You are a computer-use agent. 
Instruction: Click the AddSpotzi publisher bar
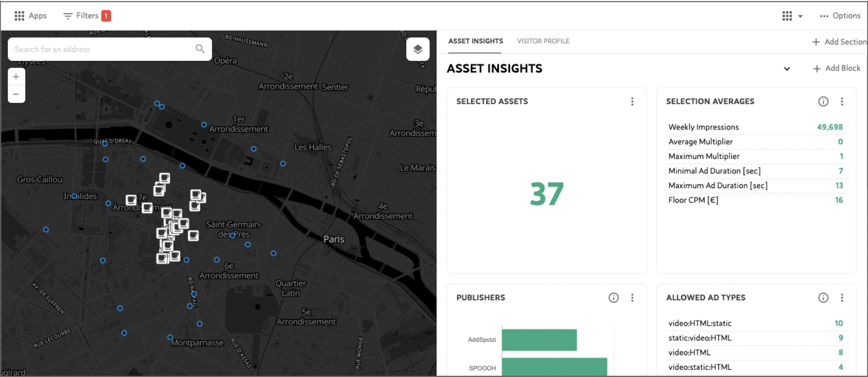coord(539,340)
